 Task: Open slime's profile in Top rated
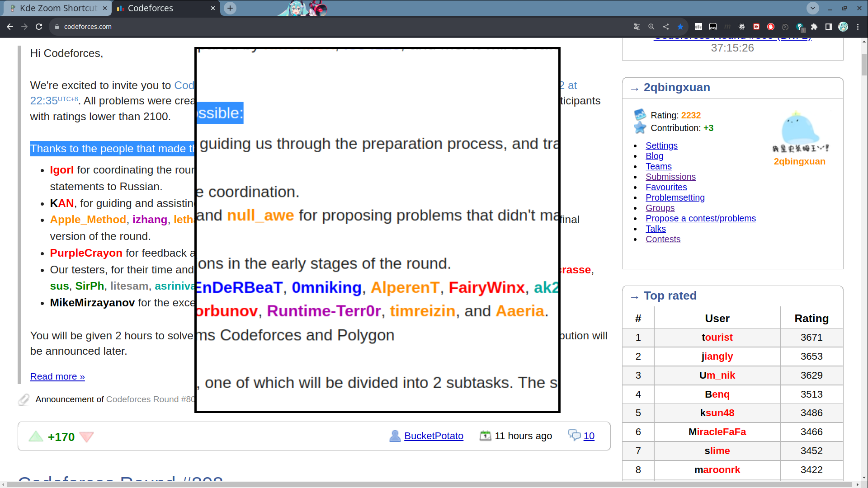[717, 451]
